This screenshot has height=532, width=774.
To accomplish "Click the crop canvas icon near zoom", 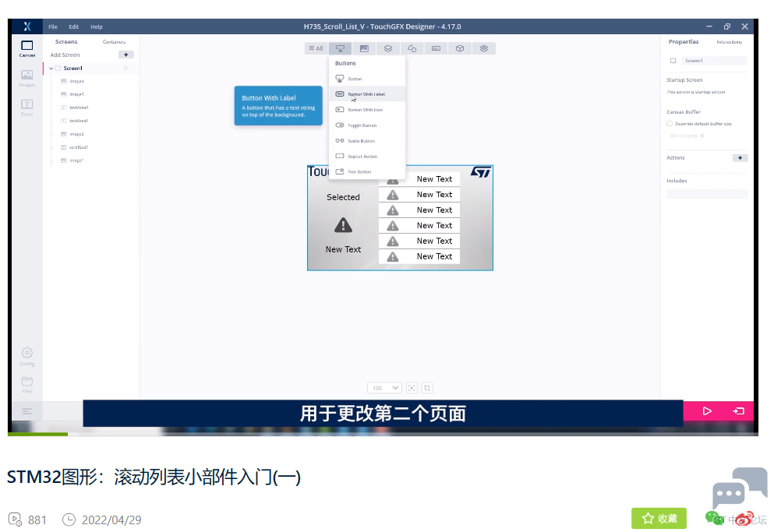I will pos(427,388).
